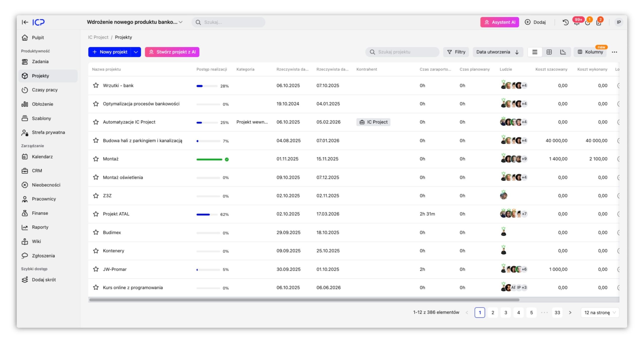Go to Finanse in the sidebar
Screen dimensions: 644x343
coord(40,213)
